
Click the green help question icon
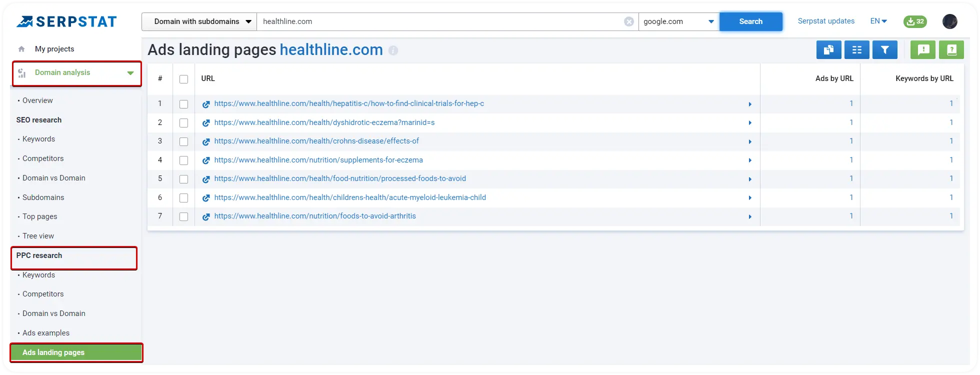point(951,50)
